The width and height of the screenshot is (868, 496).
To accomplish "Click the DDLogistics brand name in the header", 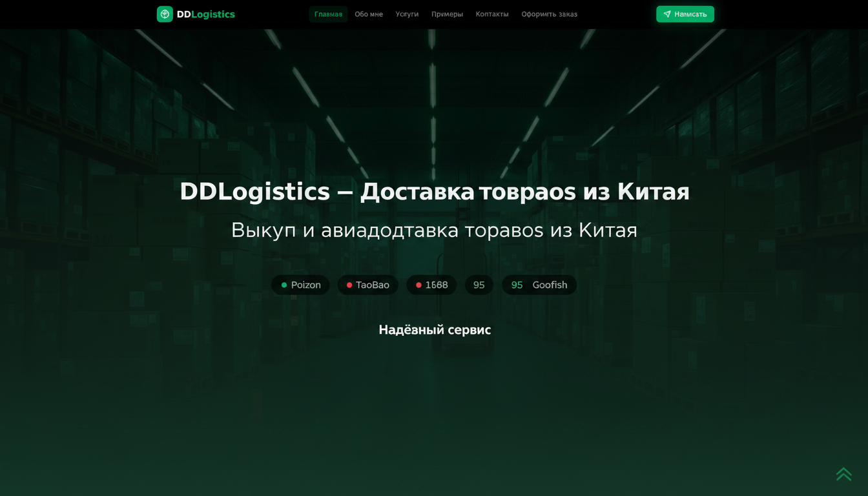I will (x=206, y=14).
